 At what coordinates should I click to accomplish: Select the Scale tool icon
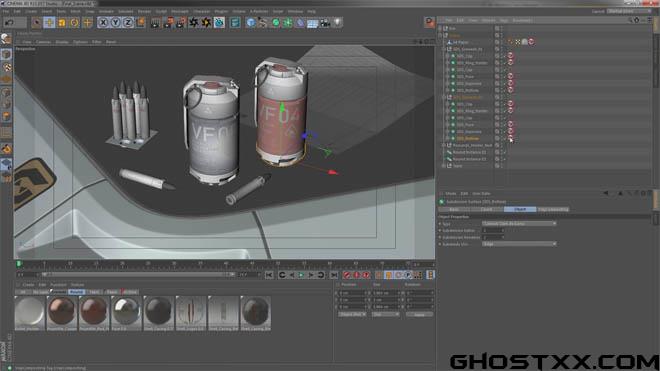[62, 22]
